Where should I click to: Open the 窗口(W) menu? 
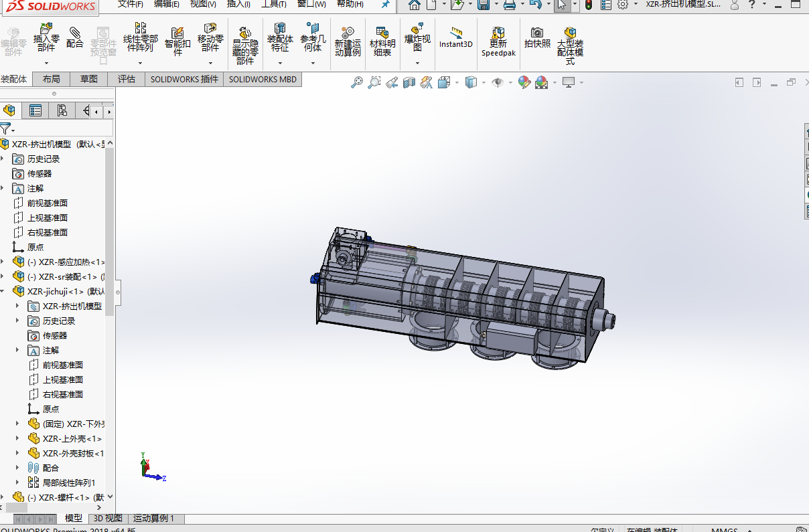(311, 4)
